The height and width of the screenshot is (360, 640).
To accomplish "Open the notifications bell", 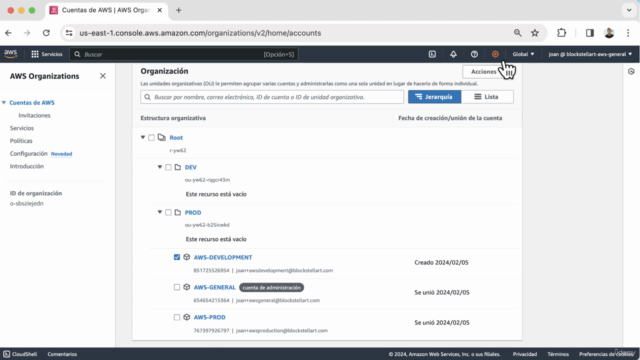I will [453, 54].
